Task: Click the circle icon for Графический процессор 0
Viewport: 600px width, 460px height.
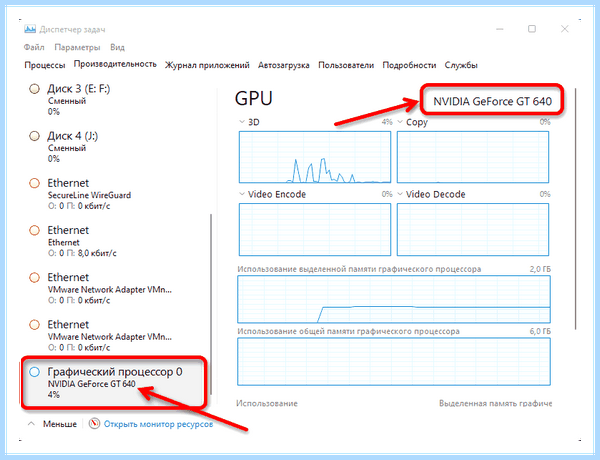Action: (34, 372)
